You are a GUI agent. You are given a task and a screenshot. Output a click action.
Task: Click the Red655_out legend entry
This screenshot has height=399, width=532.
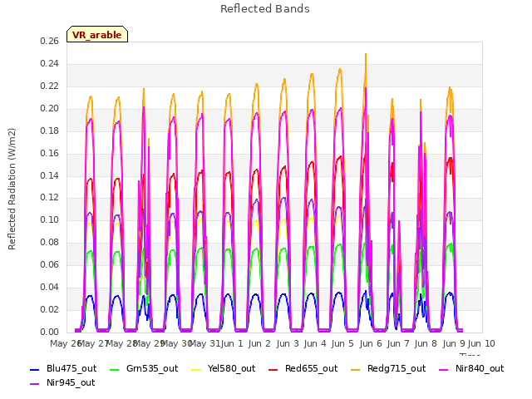303,368
